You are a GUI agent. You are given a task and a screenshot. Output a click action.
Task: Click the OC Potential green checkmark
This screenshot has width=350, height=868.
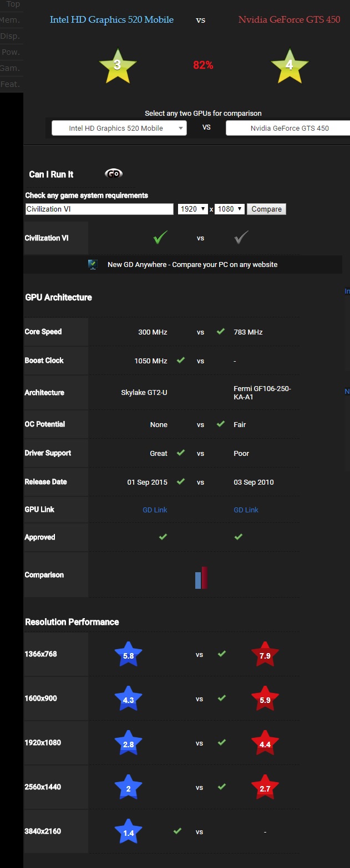(x=220, y=424)
